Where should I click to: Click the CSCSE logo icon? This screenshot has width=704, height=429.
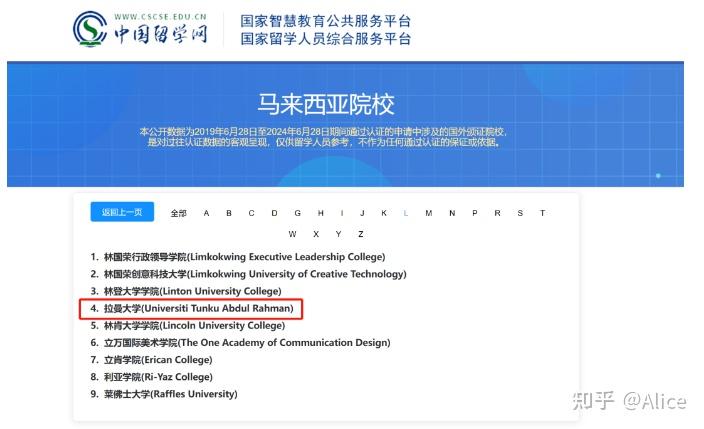90,29
